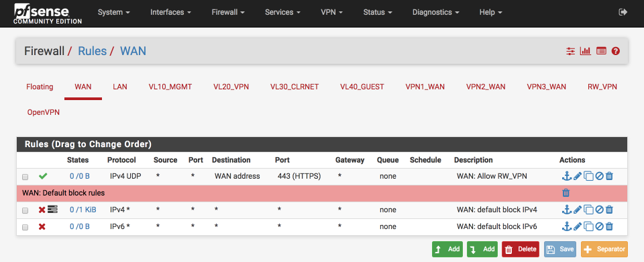Open the help question mark icon
644x262 pixels.
pos(615,52)
